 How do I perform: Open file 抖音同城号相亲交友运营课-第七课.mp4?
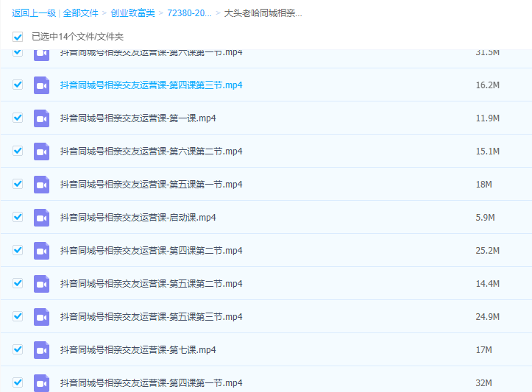pyautogui.click(x=138, y=349)
